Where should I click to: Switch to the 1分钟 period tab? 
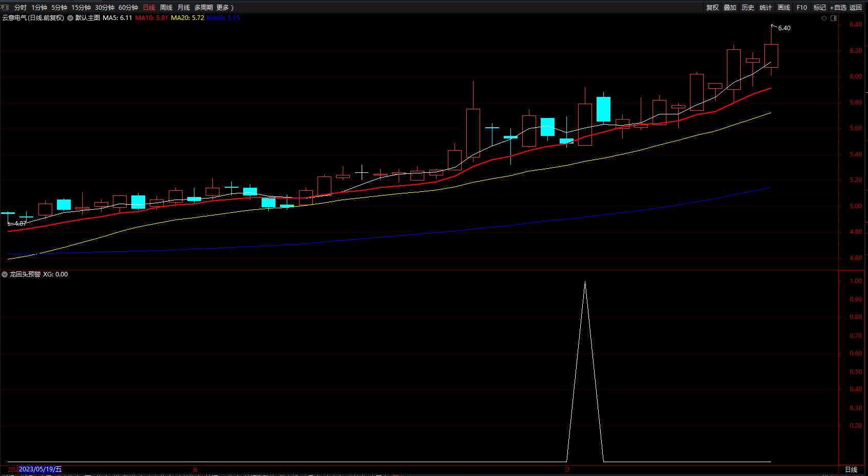coord(39,8)
